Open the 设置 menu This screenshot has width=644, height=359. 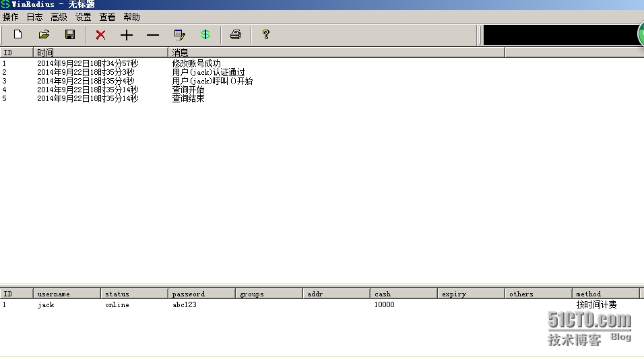point(83,18)
